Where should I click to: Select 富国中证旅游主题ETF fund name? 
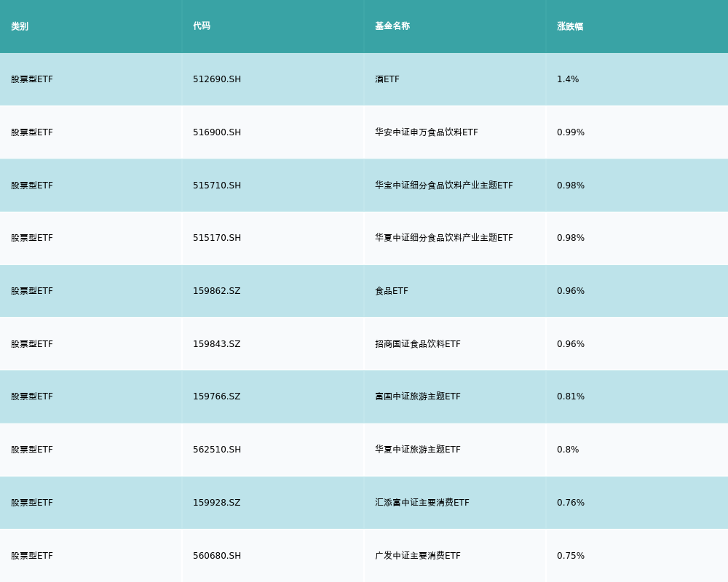coord(418,396)
